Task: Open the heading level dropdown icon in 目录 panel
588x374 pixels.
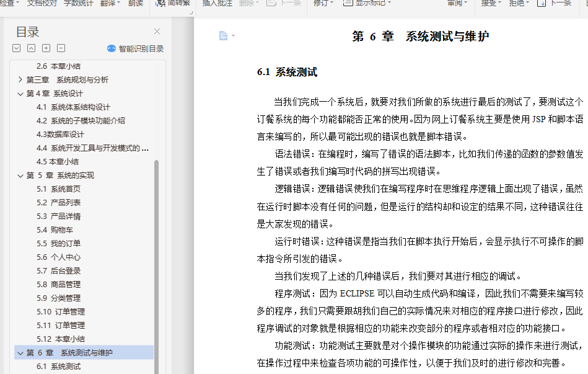Action: coord(17,48)
